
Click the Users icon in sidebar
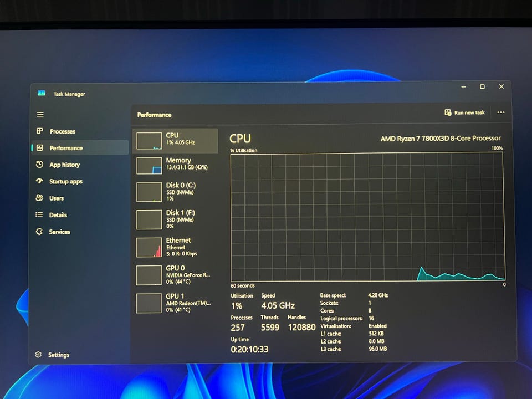[39, 197]
